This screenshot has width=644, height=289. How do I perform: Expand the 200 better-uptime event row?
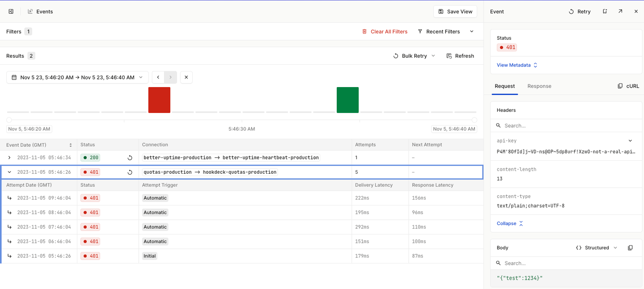(9, 158)
